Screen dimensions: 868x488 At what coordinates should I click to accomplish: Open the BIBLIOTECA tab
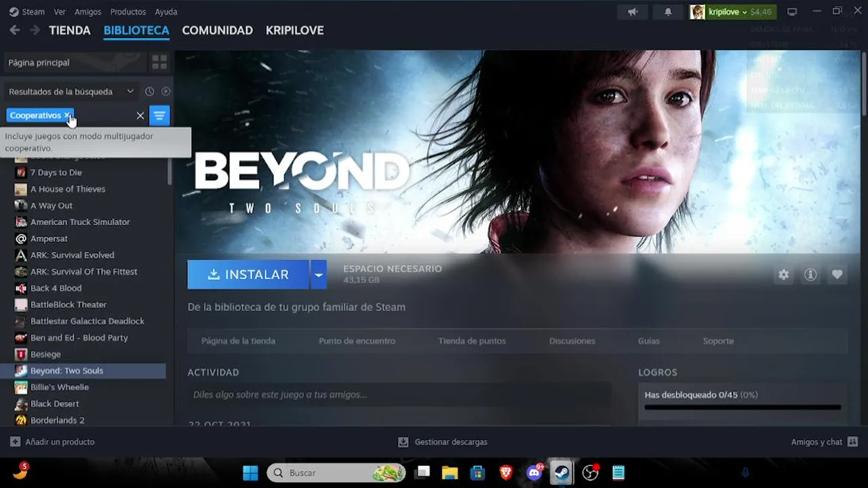pos(136,30)
